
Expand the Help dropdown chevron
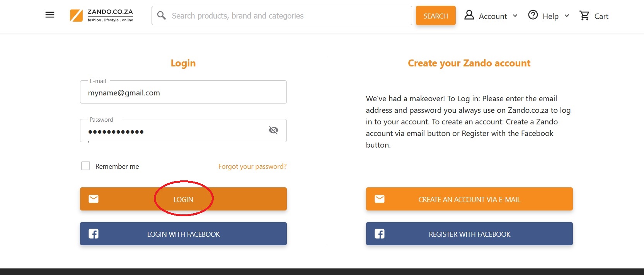click(x=567, y=16)
